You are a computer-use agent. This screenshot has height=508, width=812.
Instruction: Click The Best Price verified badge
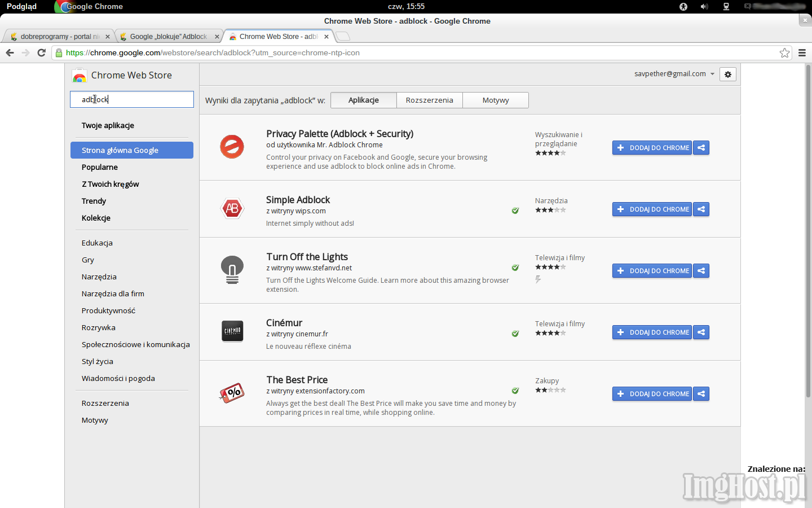pos(515,391)
